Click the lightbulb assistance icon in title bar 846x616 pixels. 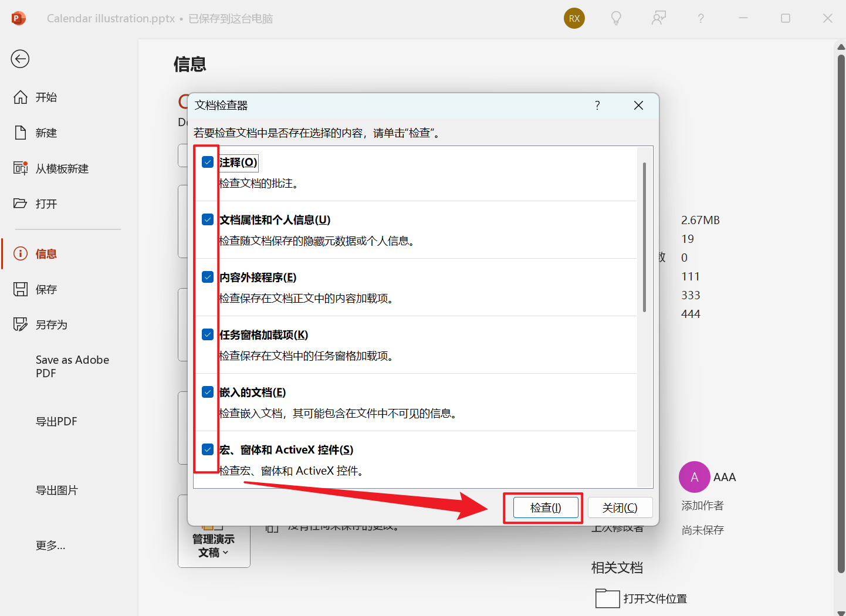pos(616,18)
